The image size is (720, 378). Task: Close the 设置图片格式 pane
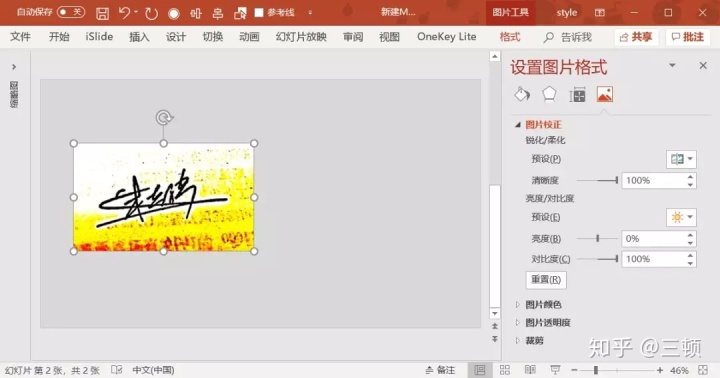click(703, 66)
